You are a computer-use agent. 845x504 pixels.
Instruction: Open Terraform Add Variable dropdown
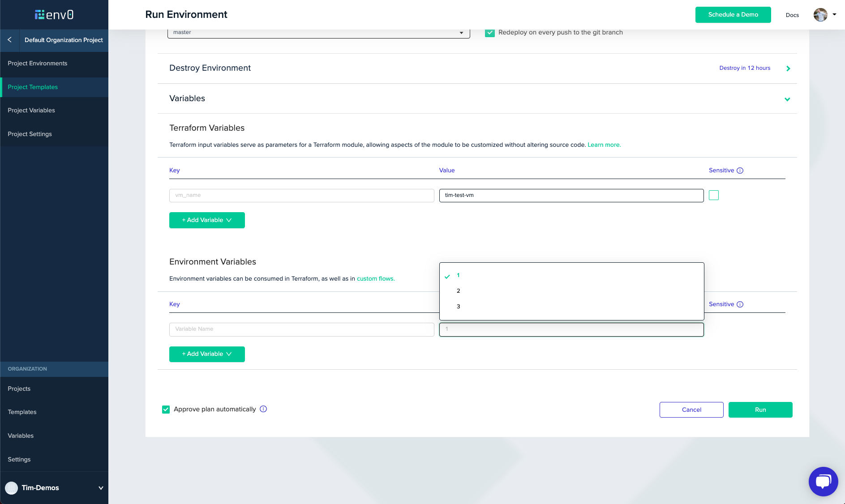207,220
